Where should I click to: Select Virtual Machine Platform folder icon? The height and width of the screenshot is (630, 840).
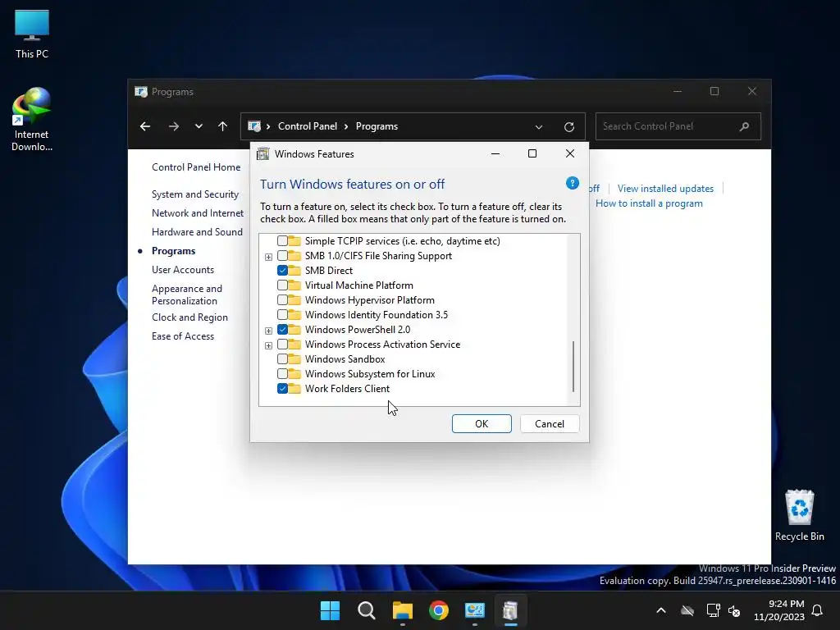pos(294,285)
